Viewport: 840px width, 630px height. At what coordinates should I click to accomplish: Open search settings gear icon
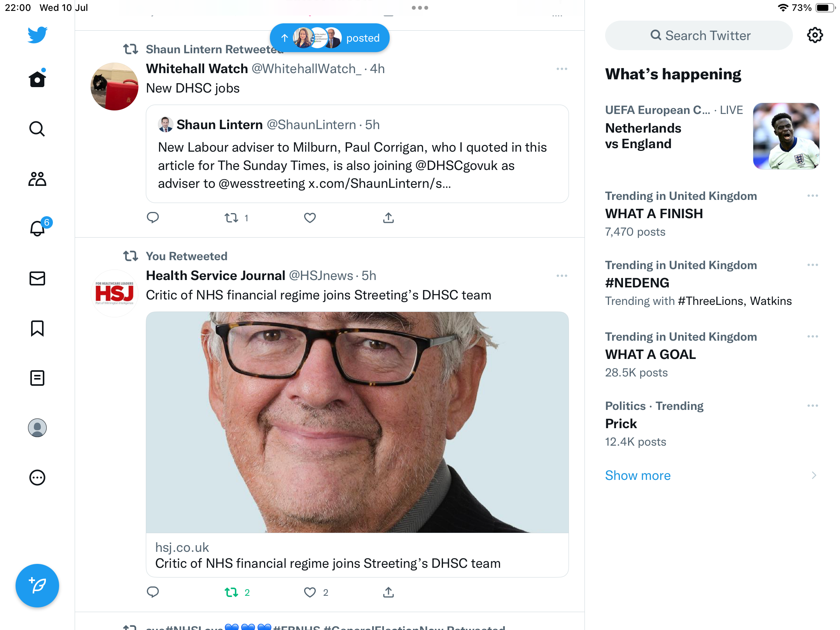(815, 35)
